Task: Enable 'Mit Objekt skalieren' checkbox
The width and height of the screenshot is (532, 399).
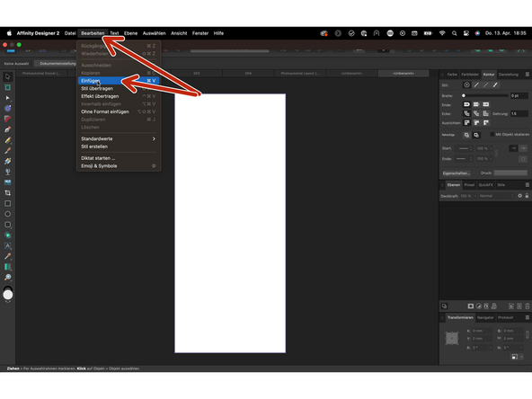Action: pos(492,135)
